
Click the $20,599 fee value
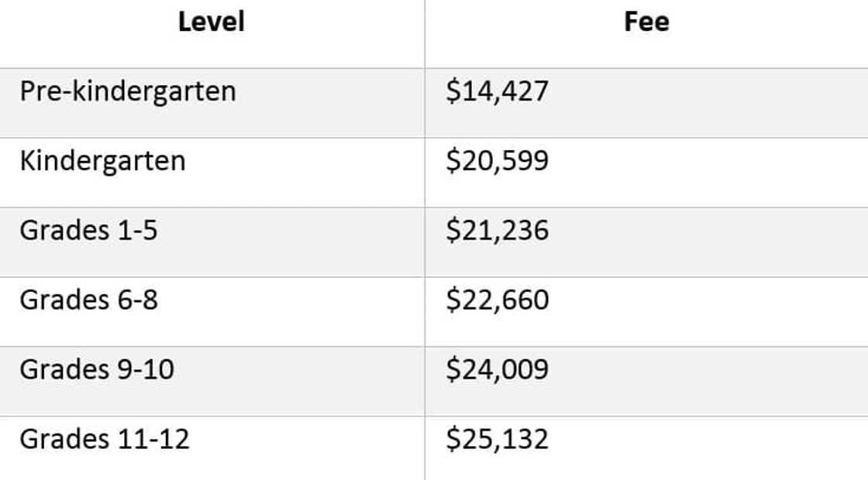[497, 161]
